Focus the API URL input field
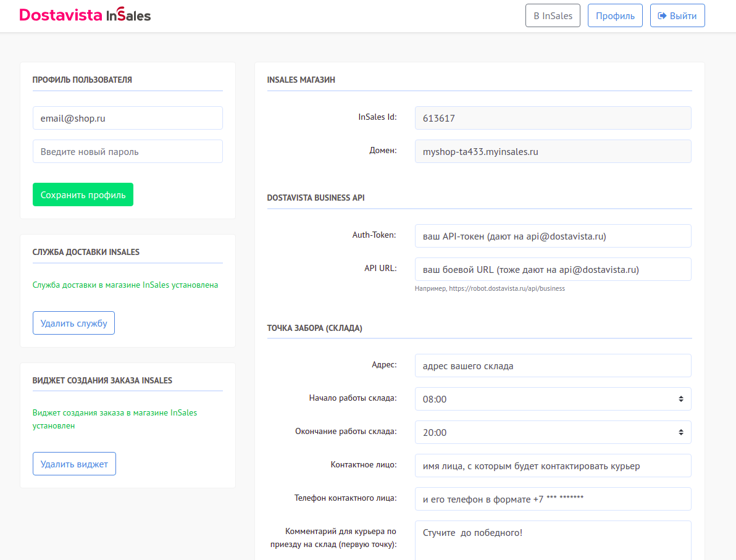 pos(553,269)
